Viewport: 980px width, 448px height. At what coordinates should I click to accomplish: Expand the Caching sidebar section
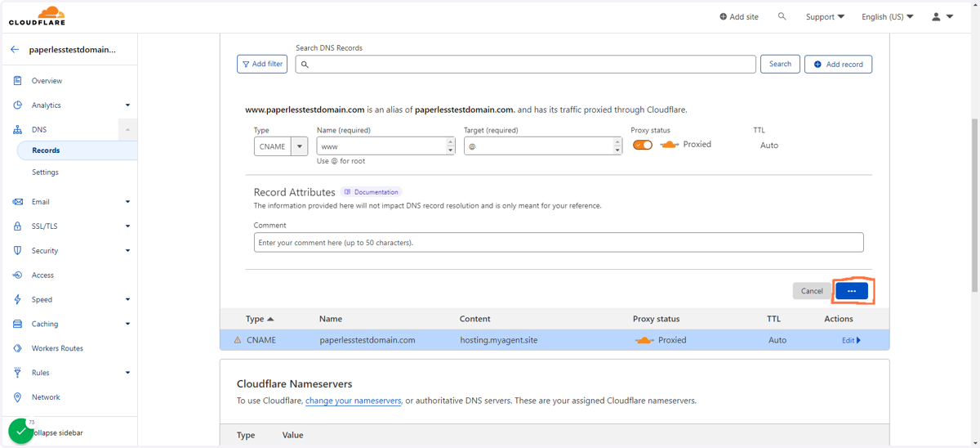(127, 325)
